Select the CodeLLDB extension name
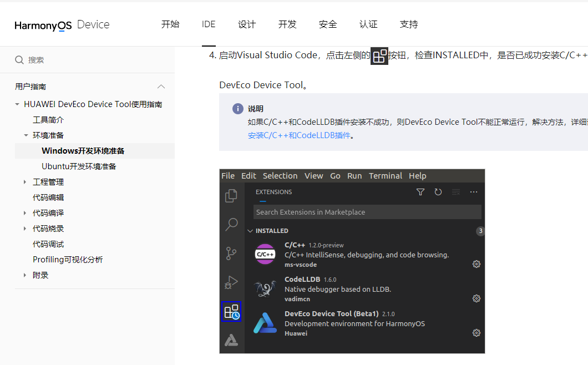Screen dimensions: 588x365 point(302,280)
